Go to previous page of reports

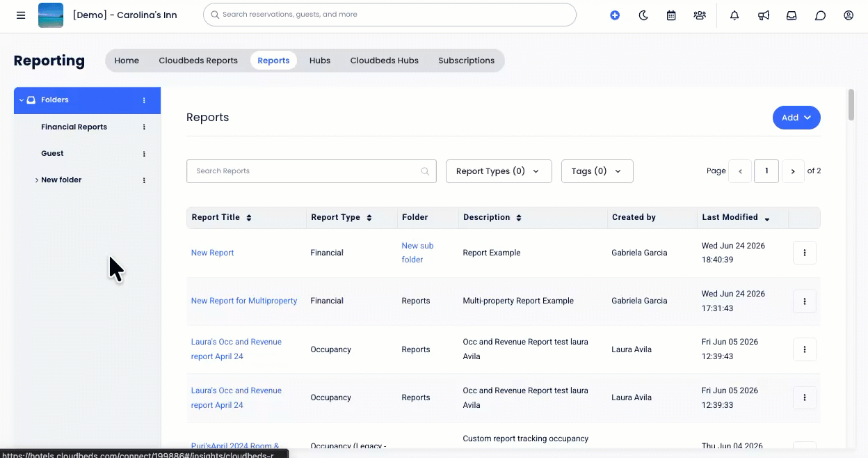(740, 171)
